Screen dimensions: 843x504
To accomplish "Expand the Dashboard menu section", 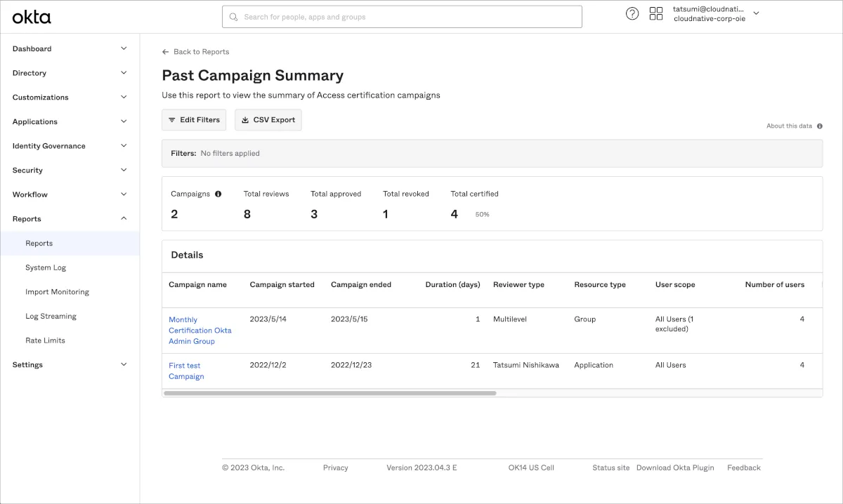I will click(x=124, y=48).
